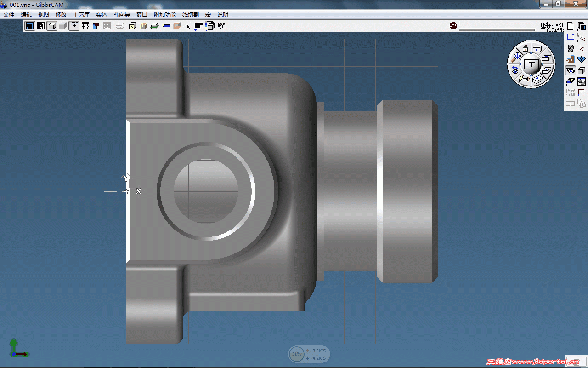Open the 文件 menu
Screen dimensions: 588x368
[x=9, y=15]
